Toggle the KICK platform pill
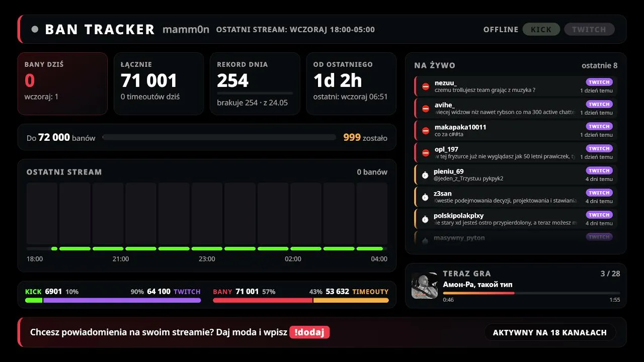 (x=541, y=29)
